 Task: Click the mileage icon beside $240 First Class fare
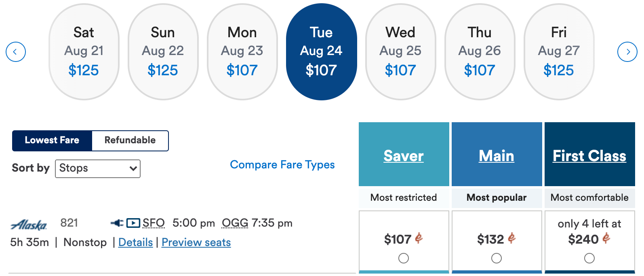pyautogui.click(x=606, y=238)
